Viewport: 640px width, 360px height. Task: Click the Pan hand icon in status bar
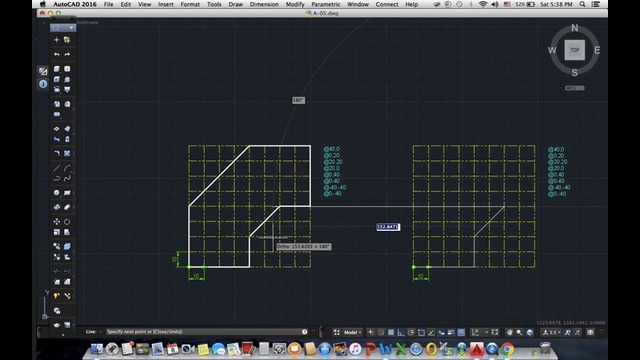tap(509, 332)
